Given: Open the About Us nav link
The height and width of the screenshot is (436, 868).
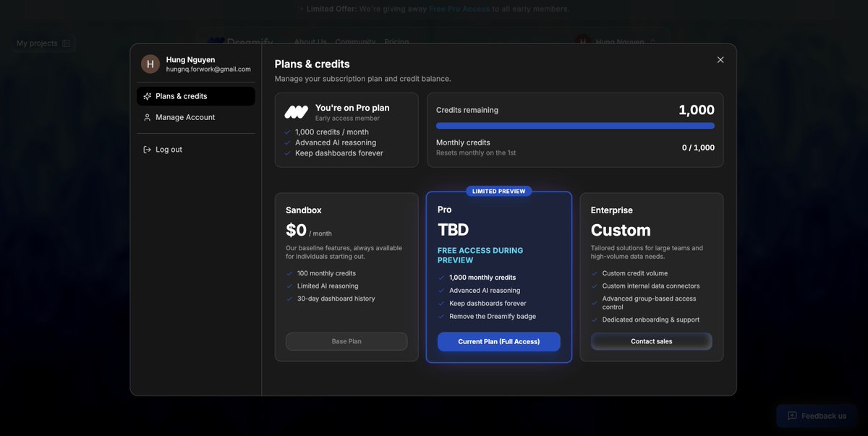Looking at the screenshot, I should [x=310, y=42].
